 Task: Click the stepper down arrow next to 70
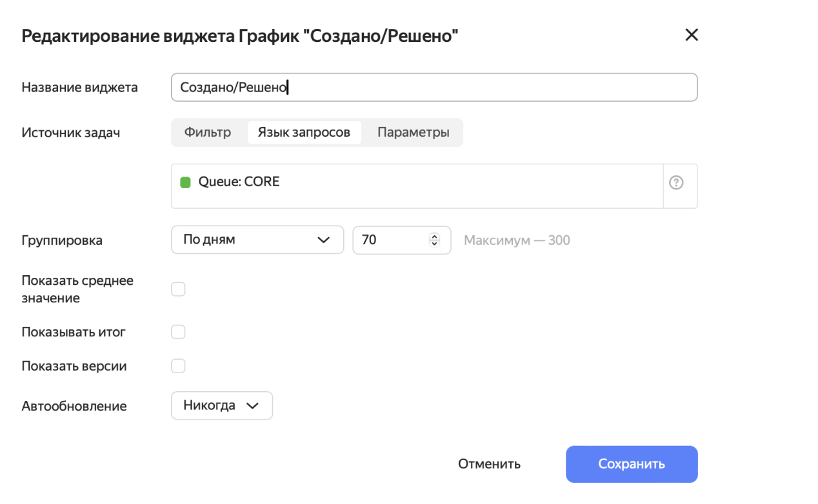pos(434,244)
